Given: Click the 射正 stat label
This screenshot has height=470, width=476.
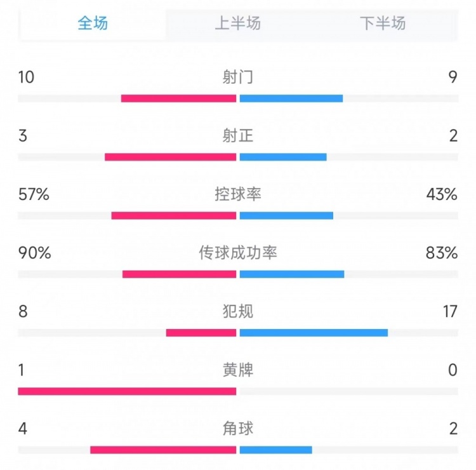Looking at the screenshot, I should click(x=238, y=136).
